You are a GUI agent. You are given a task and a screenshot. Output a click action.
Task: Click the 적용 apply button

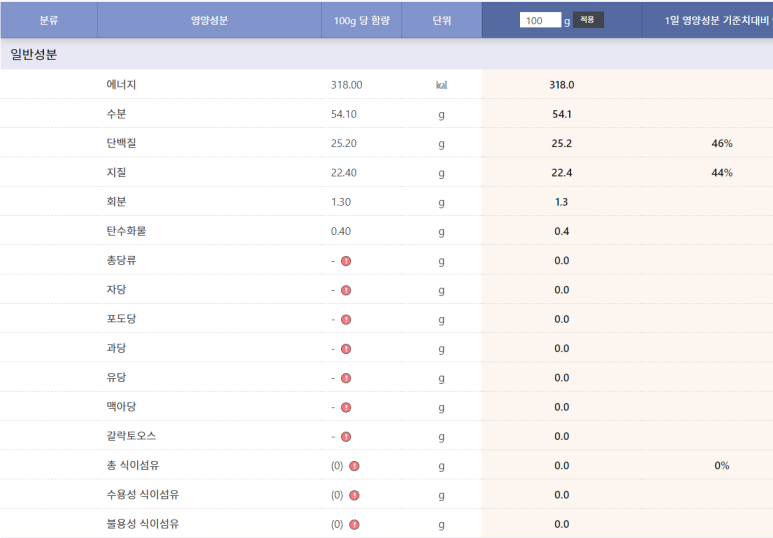tap(588, 20)
